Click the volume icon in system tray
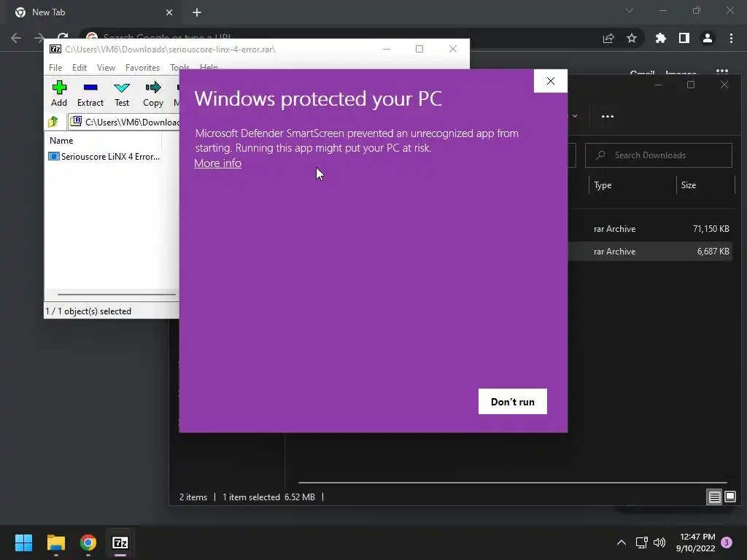This screenshot has height=560, width=747. point(659,542)
